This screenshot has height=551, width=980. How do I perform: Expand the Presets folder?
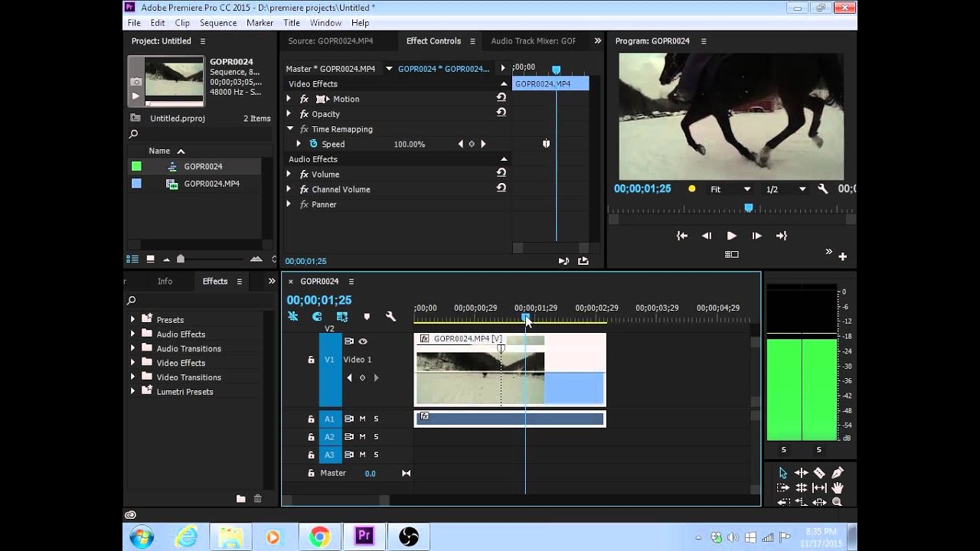click(x=132, y=320)
